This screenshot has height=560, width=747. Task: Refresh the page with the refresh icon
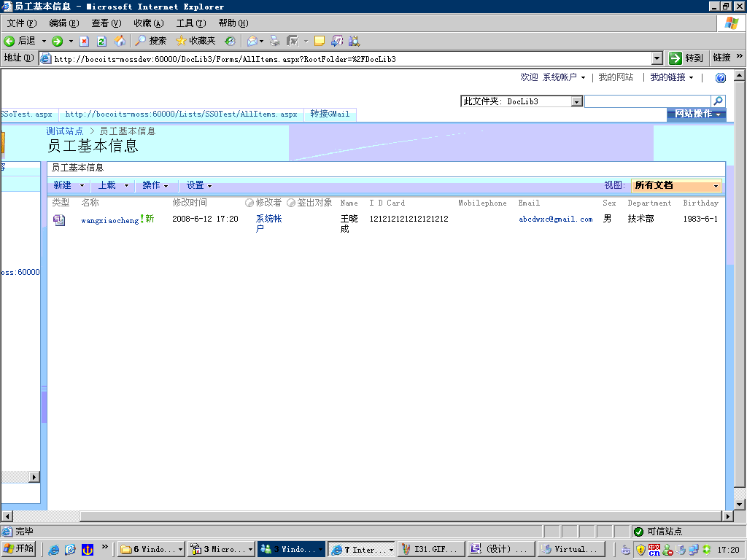point(101,42)
